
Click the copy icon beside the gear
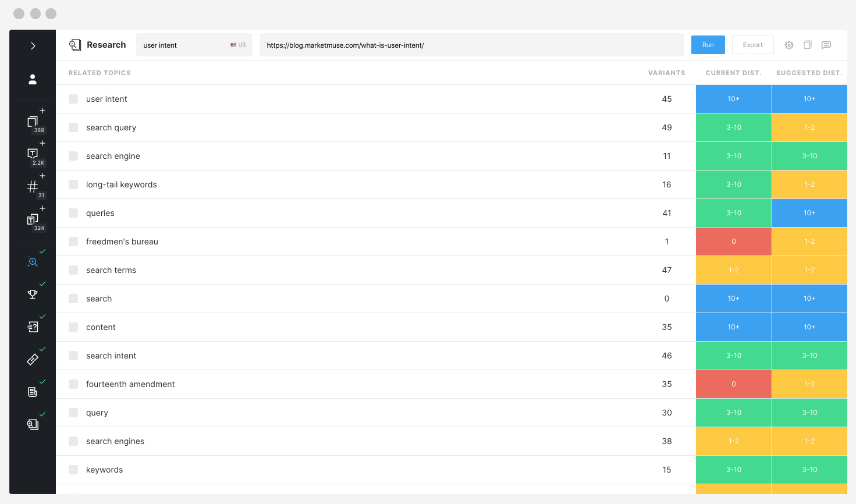807,45
